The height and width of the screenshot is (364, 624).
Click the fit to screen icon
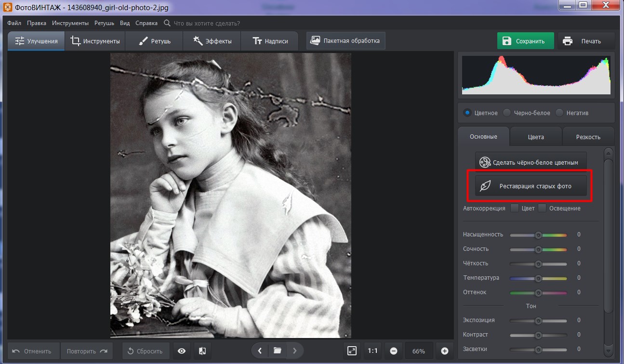(352, 351)
